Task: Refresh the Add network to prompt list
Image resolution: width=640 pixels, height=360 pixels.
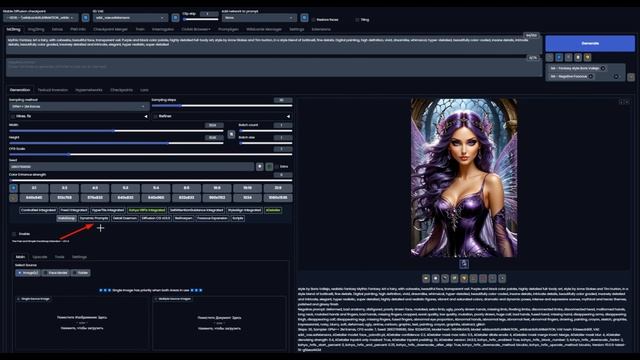Action: click(x=304, y=18)
